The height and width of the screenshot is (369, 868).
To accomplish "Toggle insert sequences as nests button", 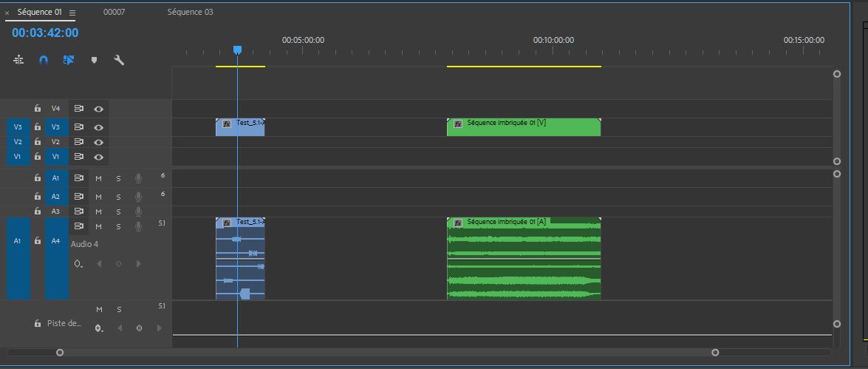I will (18, 60).
